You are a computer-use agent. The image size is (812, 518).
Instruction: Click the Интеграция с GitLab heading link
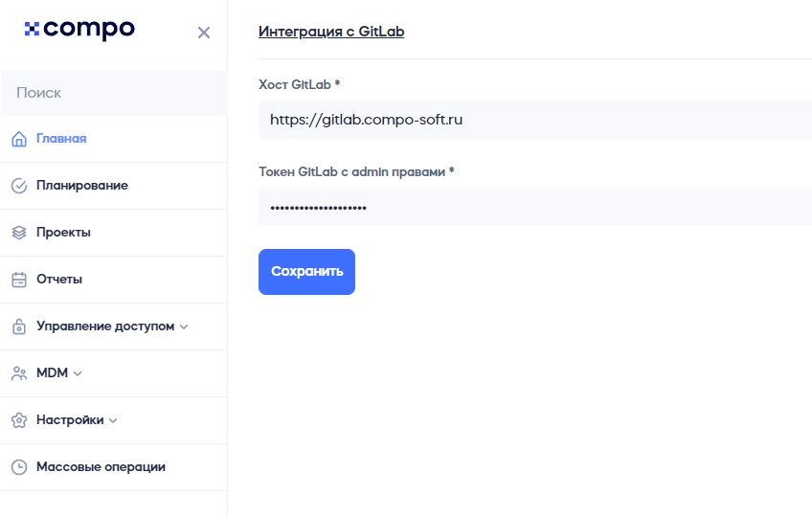[x=331, y=32]
